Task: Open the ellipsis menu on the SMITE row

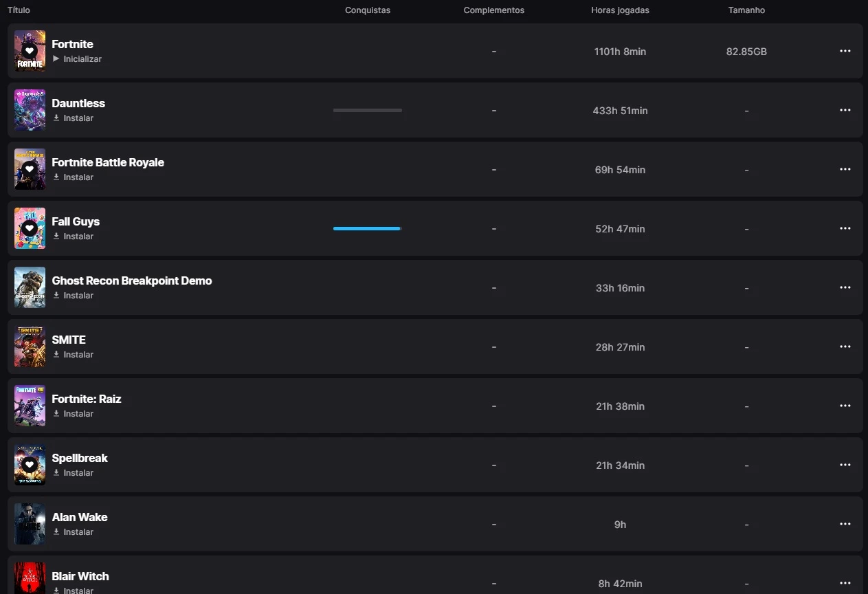Action: (x=845, y=347)
